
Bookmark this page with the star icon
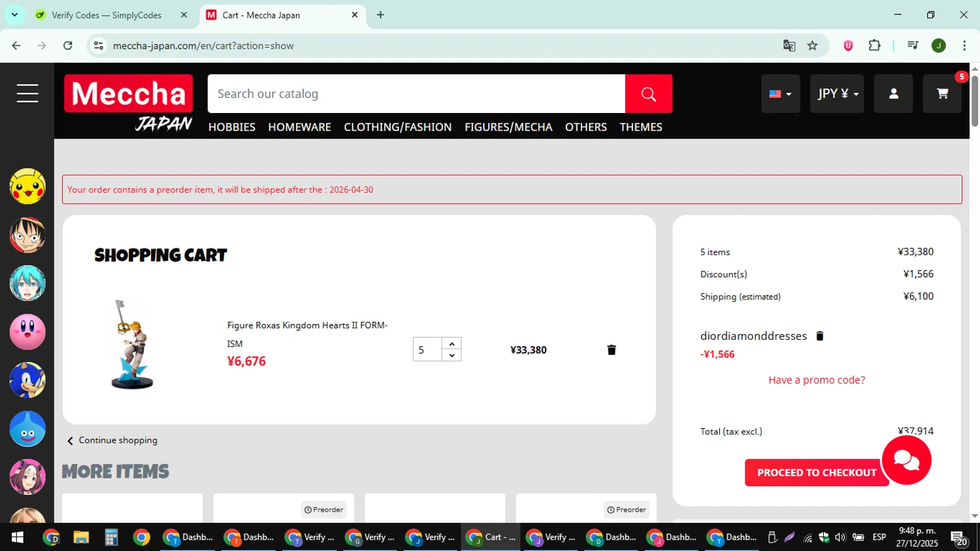(x=812, y=45)
